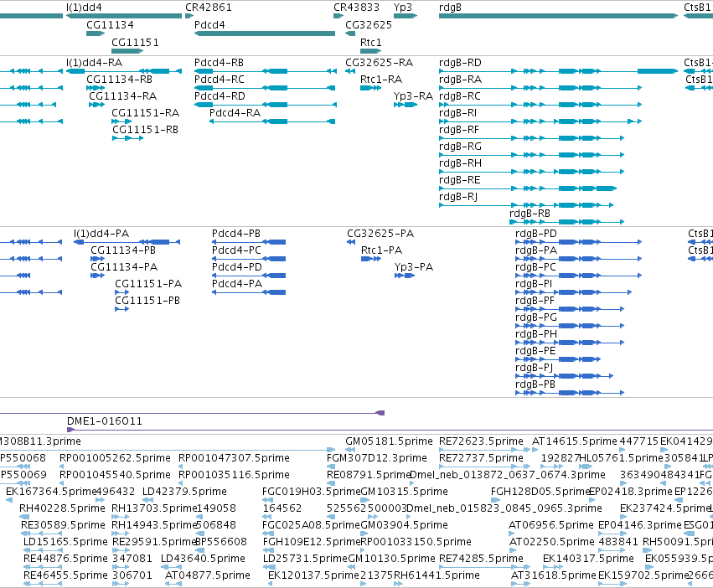713x588 pixels.
Task: Click transcript rdgB-RI
Action: click(458, 113)
